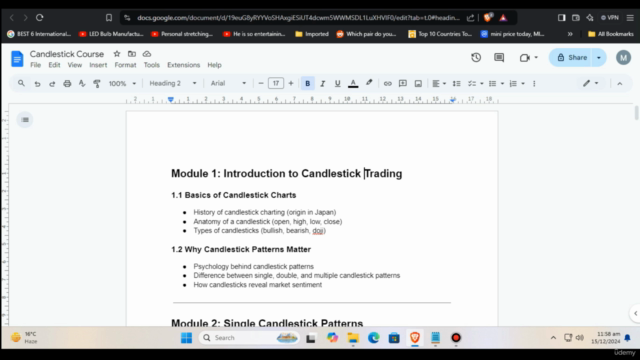Viewport: 640px width, 360px height.
Task: Star the Candlestick Course document
Action: click(x=117, y=54)
